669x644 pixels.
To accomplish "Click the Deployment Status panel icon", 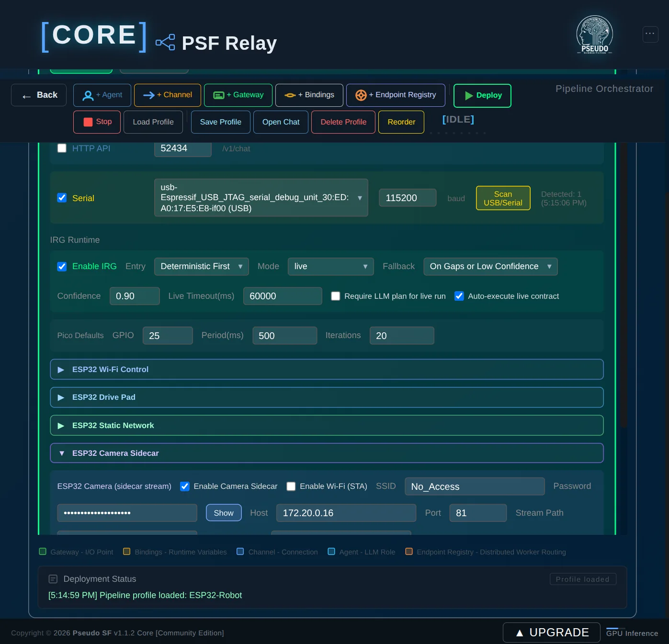I will click(53, 579).
